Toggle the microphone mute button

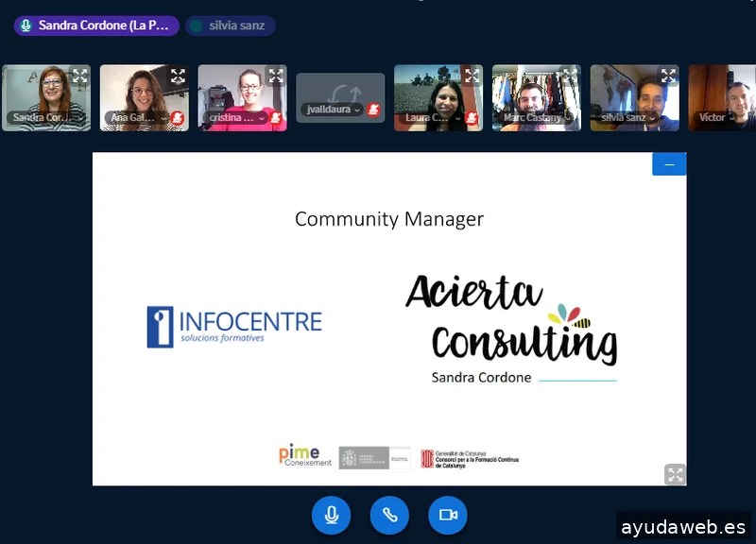(x=332, y=515)
